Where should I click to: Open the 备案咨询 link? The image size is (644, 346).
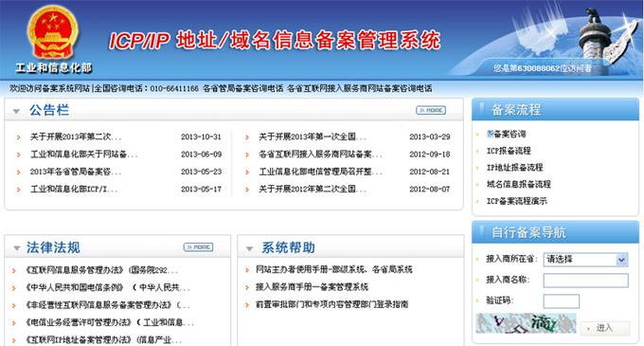coord(506,134)
